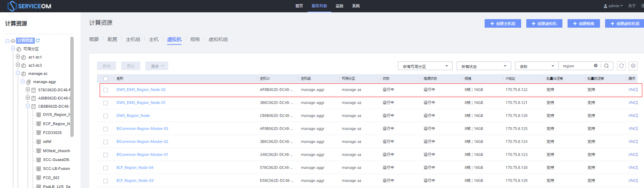Open the 更多 actions dropdown
Image resolution: width=644 pixels, height=188 pixels.
(157, 66)
